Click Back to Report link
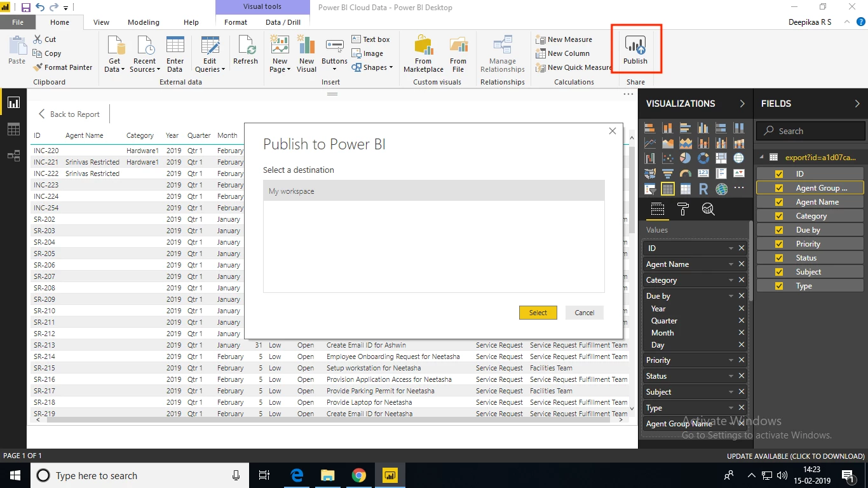 coord(69,114)
